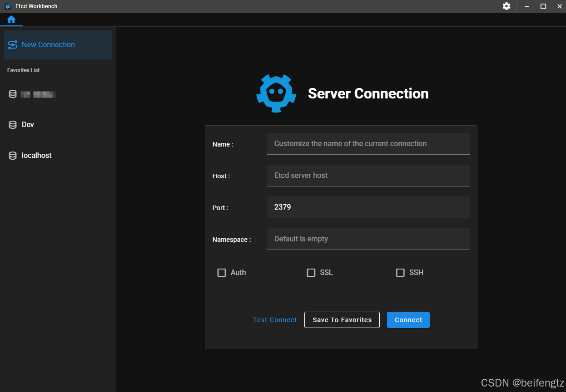Click the Server Connection heading
The width and height of the screenshot is (566, 392).
368,93
